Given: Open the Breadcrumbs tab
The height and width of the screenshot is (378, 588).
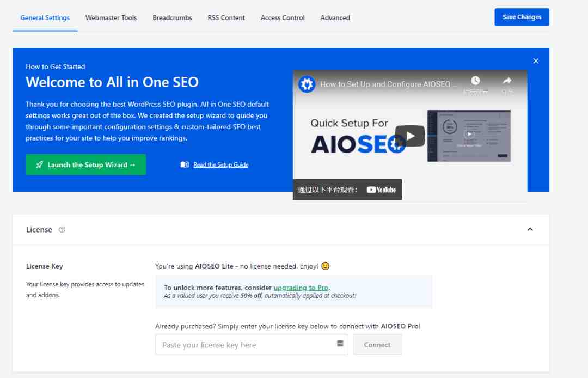Looking at the screenshot, I should pos(172,17).
